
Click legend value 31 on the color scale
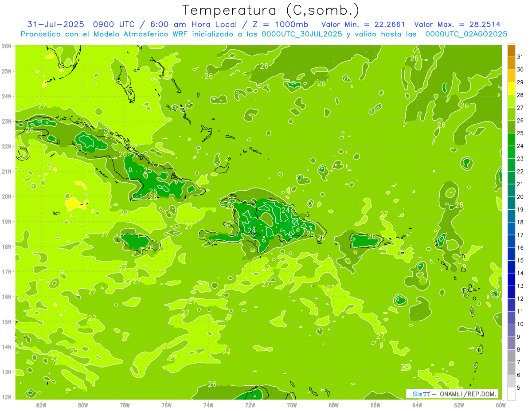point(520,57)
